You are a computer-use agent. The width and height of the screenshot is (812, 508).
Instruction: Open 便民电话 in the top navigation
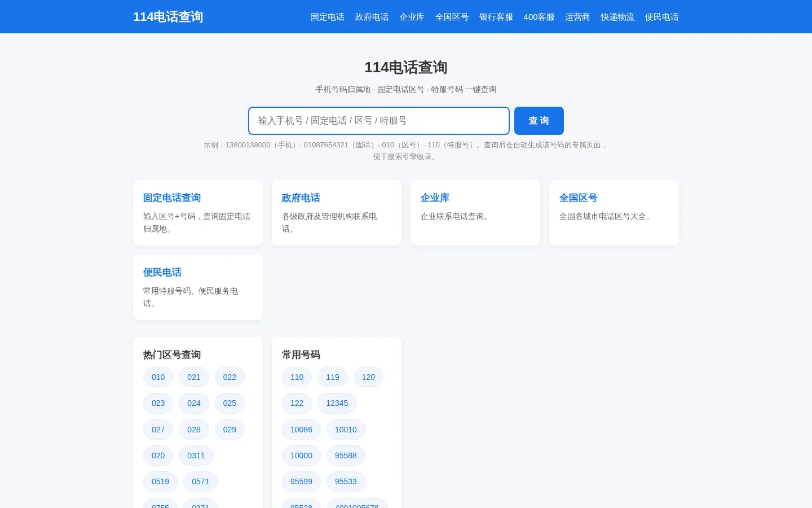pyautogui.click(x=662, y=17)
